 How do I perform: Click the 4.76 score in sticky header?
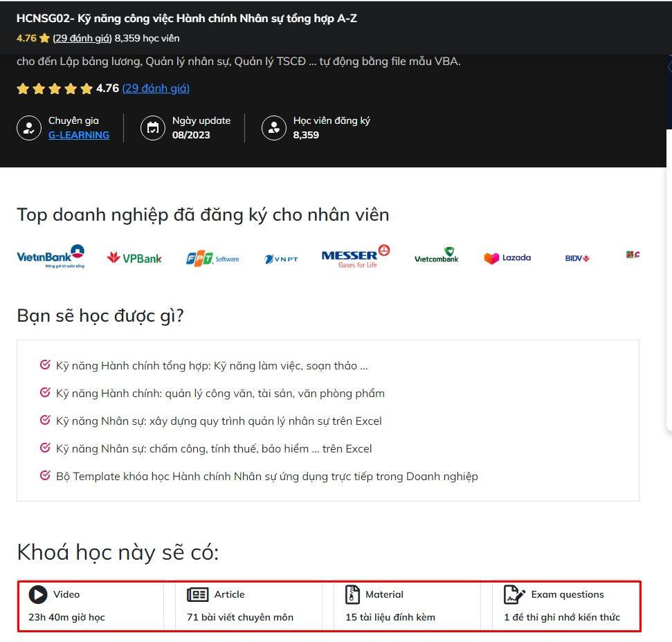click(x=26, y=38)
